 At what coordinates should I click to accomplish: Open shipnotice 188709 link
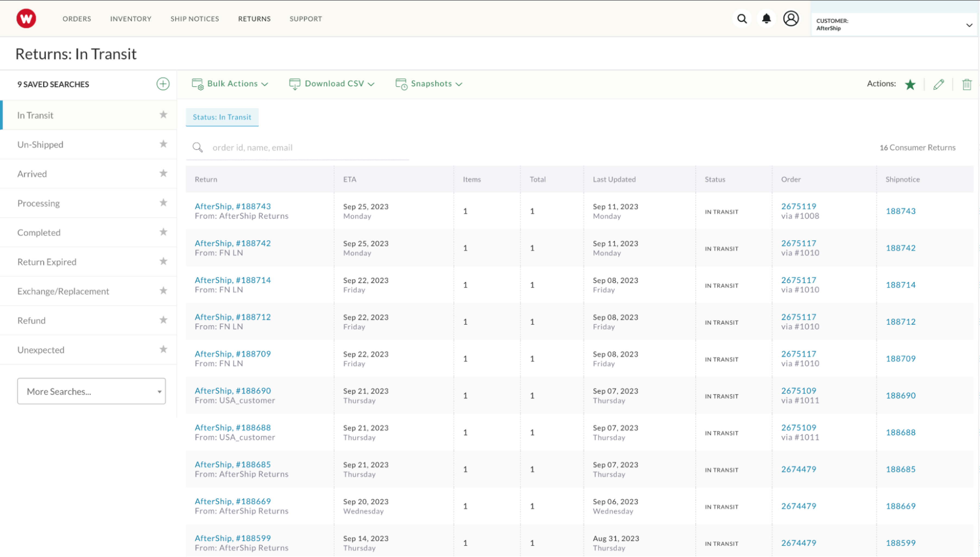tap(900, 359)
